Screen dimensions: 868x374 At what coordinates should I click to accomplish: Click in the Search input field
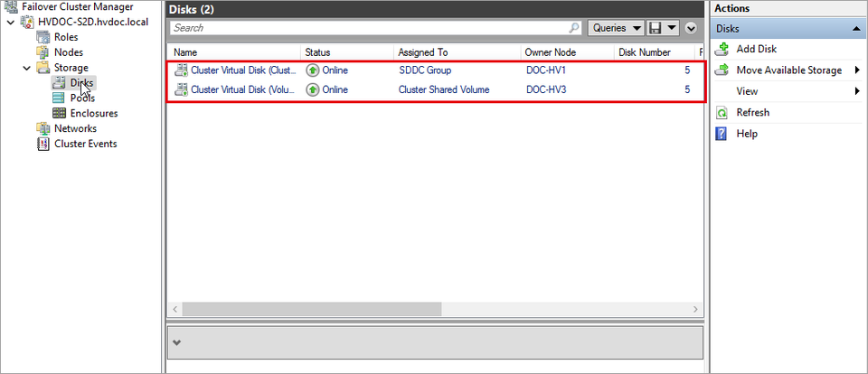[x=370, y=28]
